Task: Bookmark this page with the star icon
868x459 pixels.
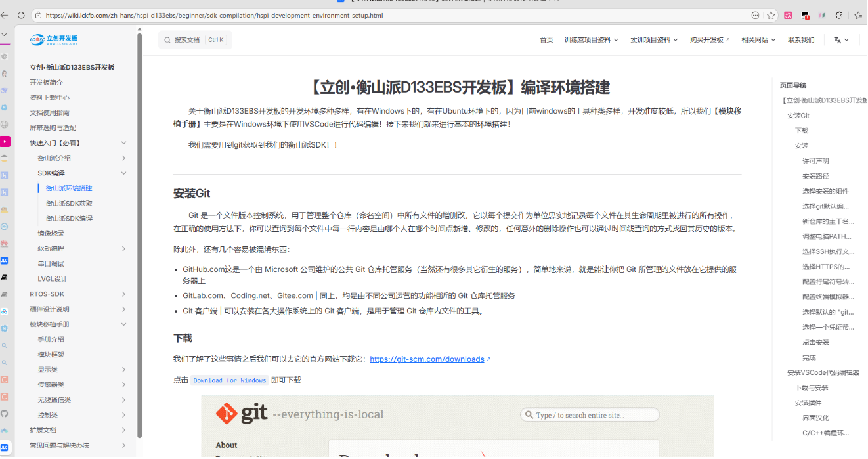Action: (x=771, y=15)
